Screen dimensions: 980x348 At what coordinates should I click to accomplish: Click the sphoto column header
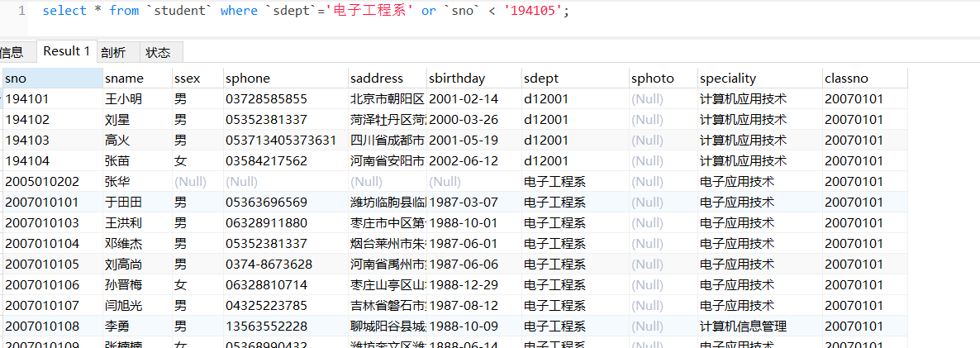[664, 78]
